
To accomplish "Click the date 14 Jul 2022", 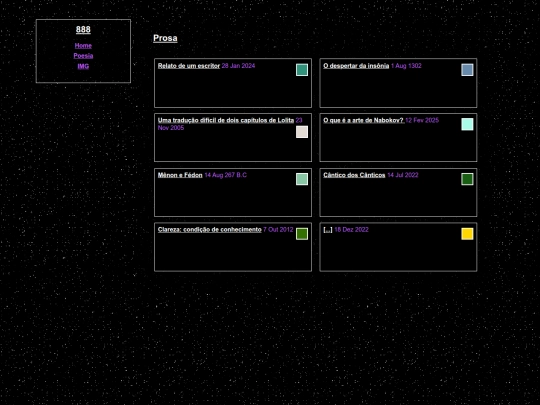I will (x=403, y=175).
